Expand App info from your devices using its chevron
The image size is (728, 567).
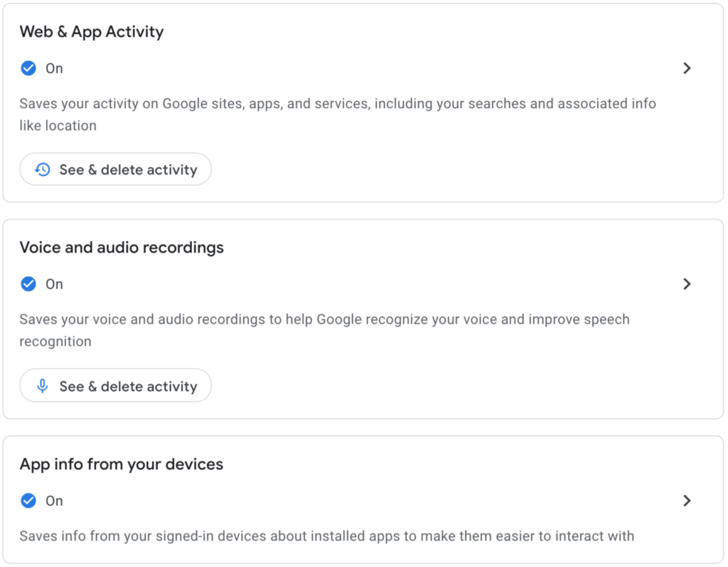point(687,501)
